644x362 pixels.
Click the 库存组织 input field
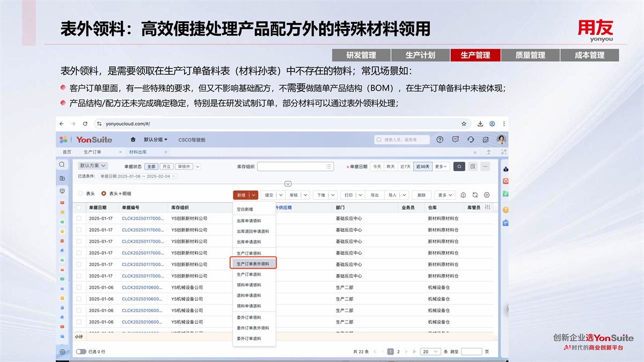295,167
